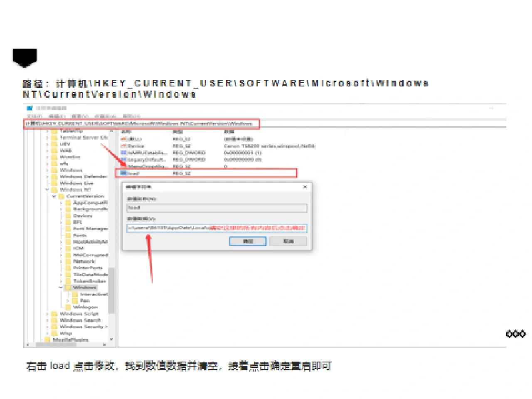
Task: Cancel the edit string dialog with 取消
Action: pyautogui.click(x=288, y=241)
